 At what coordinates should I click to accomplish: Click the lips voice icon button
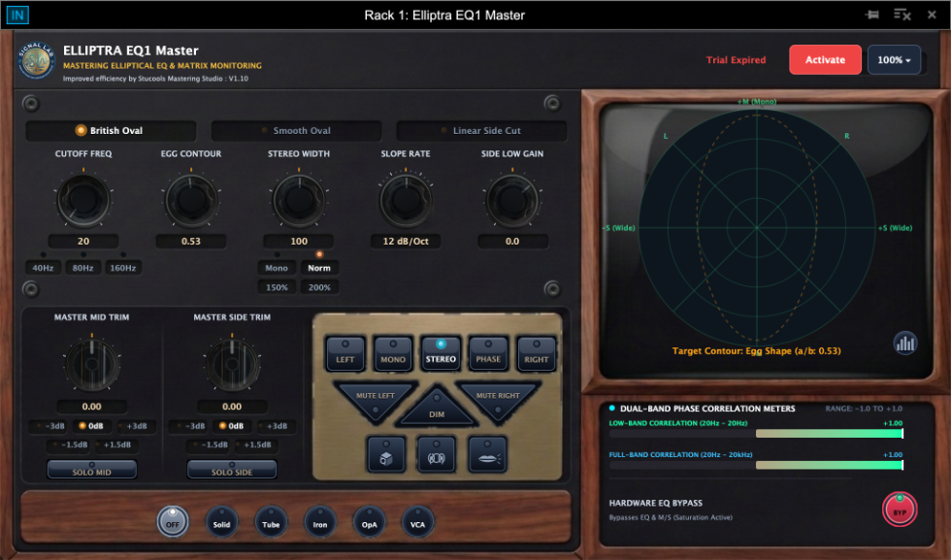(487, 454)
